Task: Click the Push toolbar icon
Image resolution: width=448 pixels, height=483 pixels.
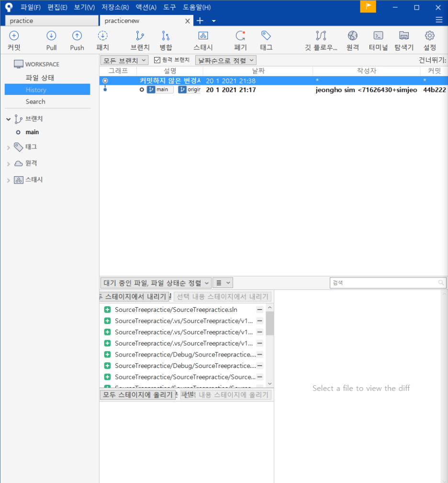Action: coord(77,41)
